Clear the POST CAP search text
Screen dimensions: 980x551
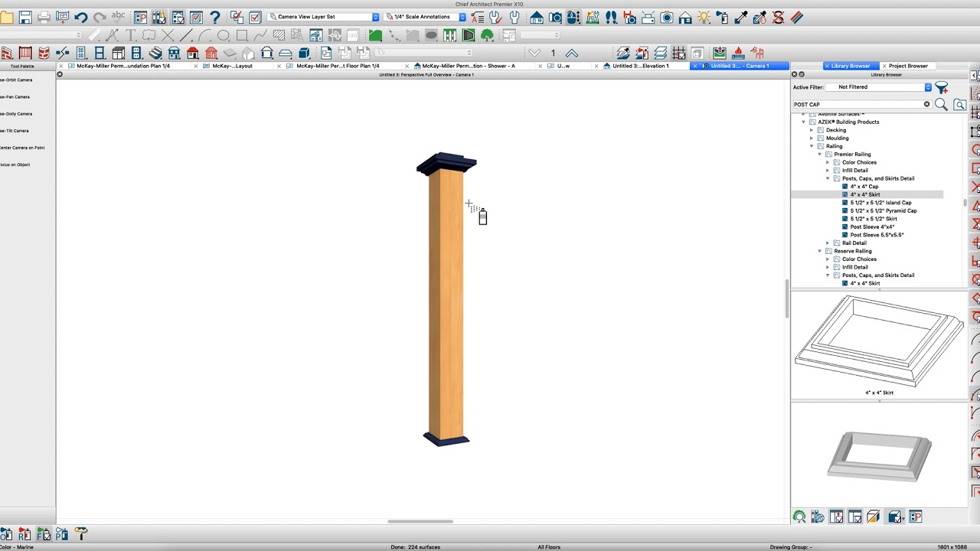pos(926,104)
